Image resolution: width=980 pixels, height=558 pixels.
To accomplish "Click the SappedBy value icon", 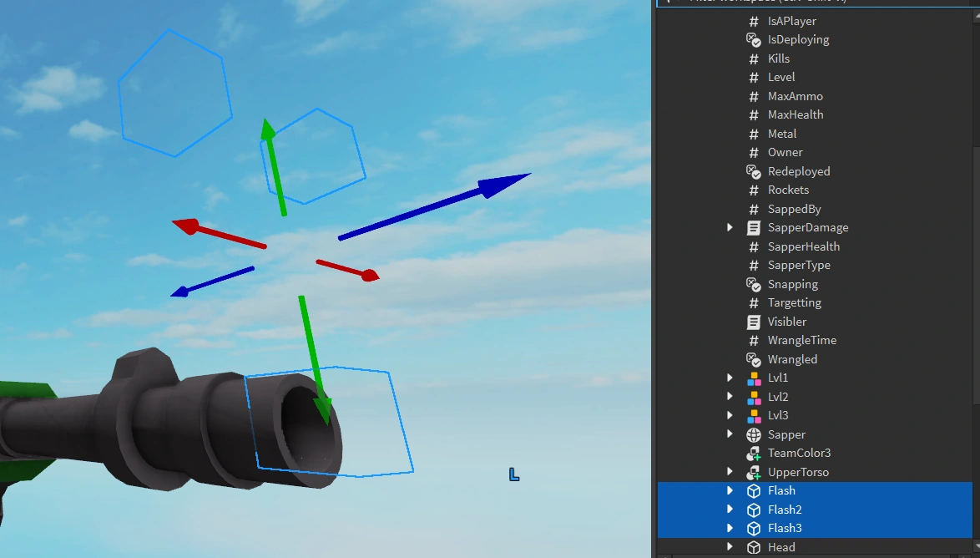I will (x=754, y=209).
